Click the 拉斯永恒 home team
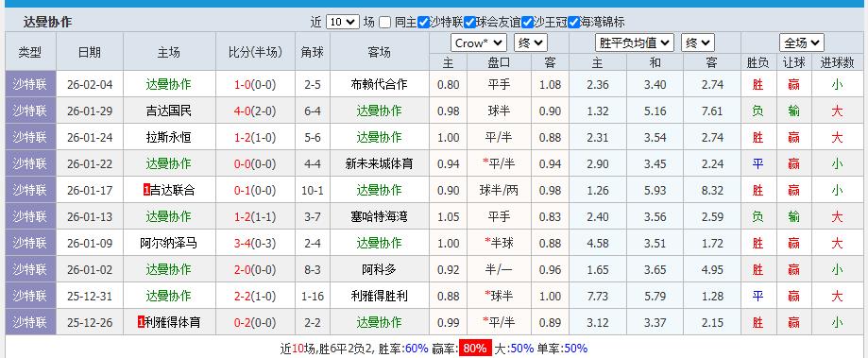 (169, 137)
